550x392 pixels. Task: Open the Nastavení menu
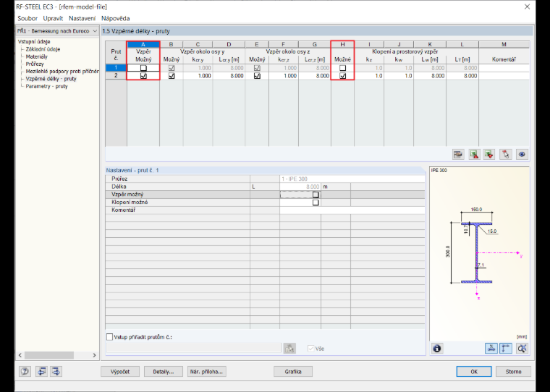(x=82, y=18)
